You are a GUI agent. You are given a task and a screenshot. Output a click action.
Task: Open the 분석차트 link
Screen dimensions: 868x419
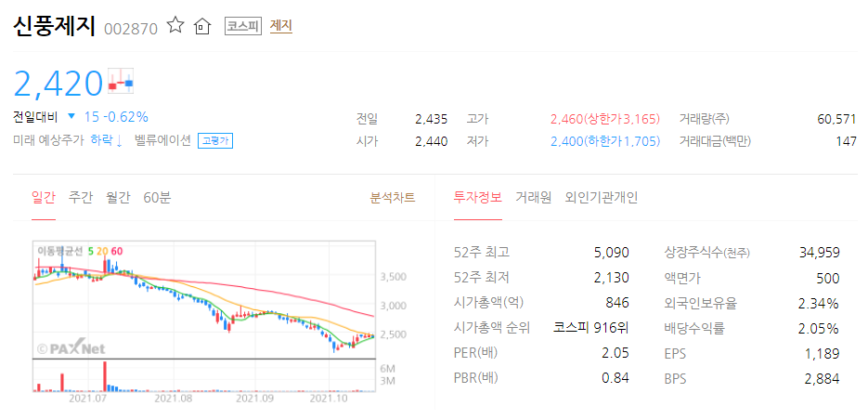(x=393, y=198)
